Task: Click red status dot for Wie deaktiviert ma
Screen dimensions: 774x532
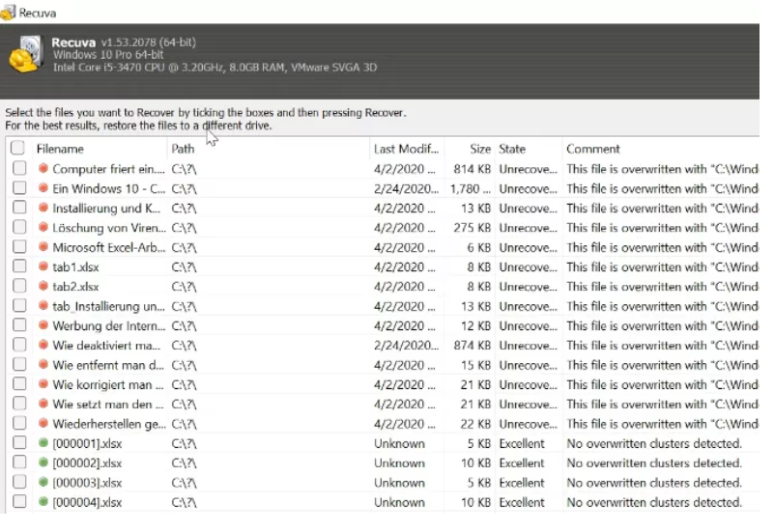Action: pyautogui.click(x=43, y=345)
